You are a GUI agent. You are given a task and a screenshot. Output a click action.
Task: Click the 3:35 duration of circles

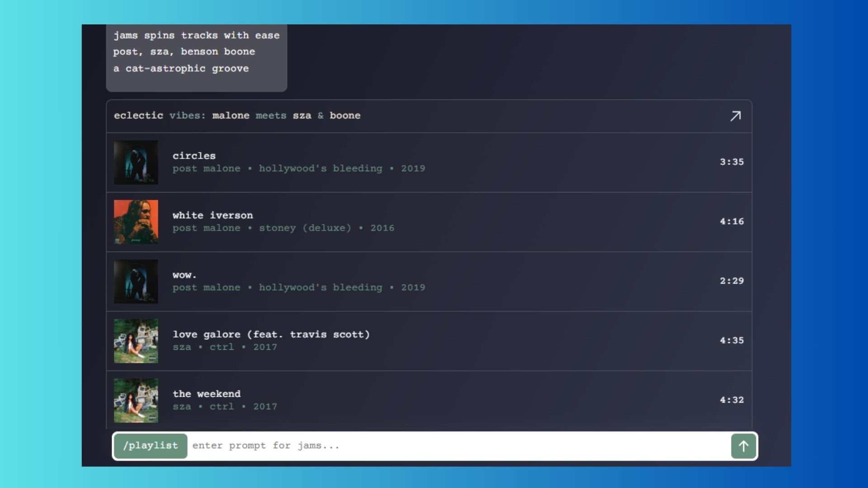point(731,162)
